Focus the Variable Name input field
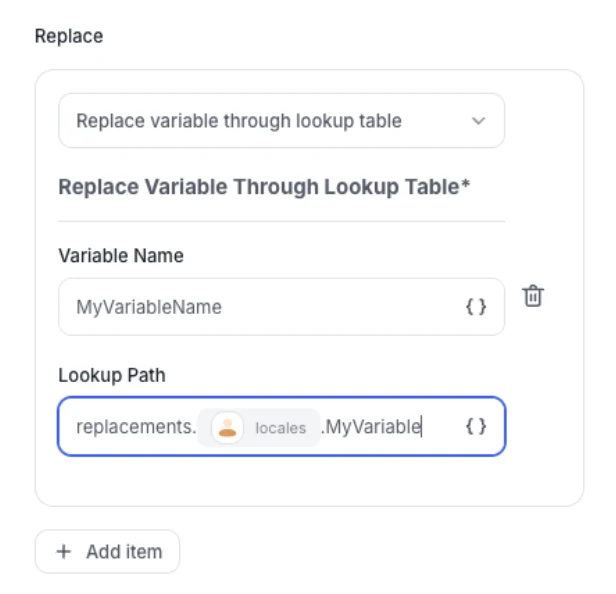Screen dimensions: 616x594 click(260, 307)
